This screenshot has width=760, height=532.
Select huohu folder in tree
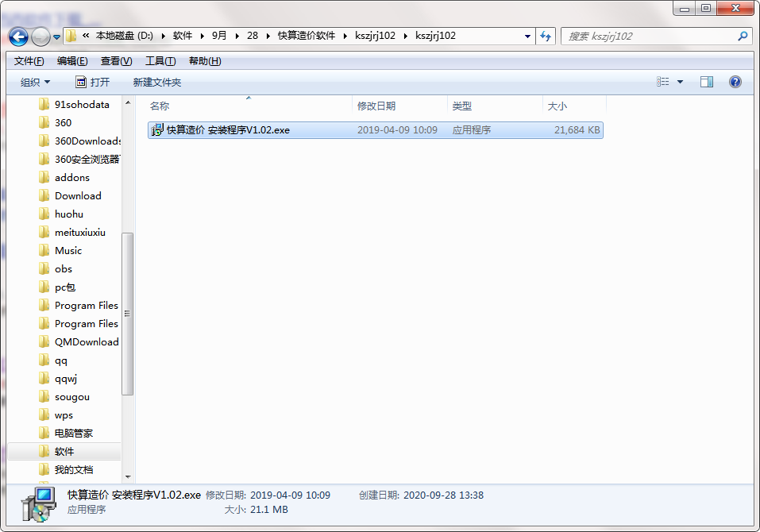point(69,214)
